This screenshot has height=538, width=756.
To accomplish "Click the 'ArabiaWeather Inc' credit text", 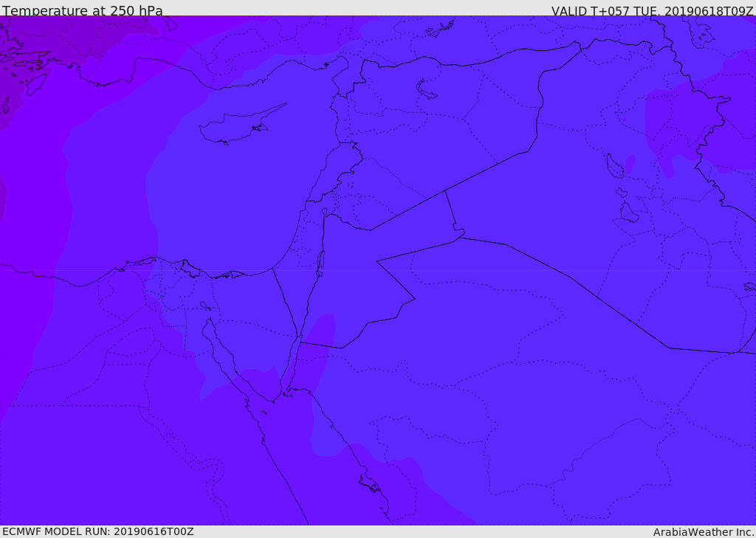I will coord(703,532).
